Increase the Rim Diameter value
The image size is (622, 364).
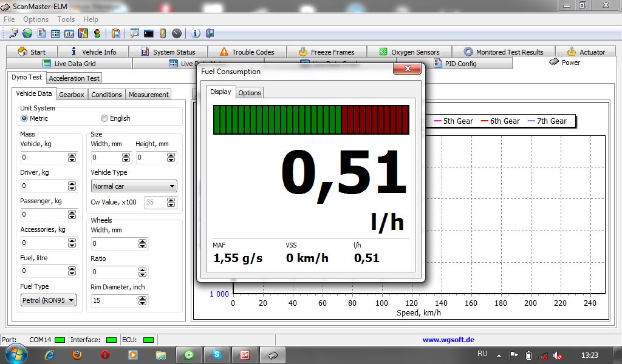[x=142, y=297]
